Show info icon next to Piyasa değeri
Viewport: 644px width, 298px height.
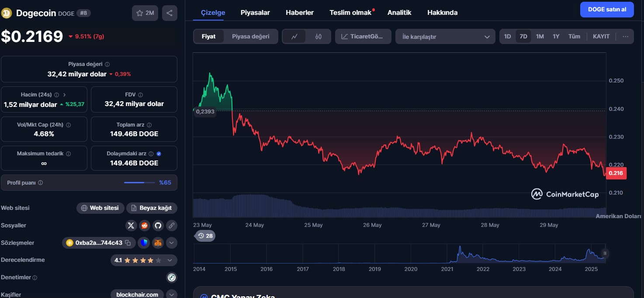pyautogui.click(x=107, y=64)
